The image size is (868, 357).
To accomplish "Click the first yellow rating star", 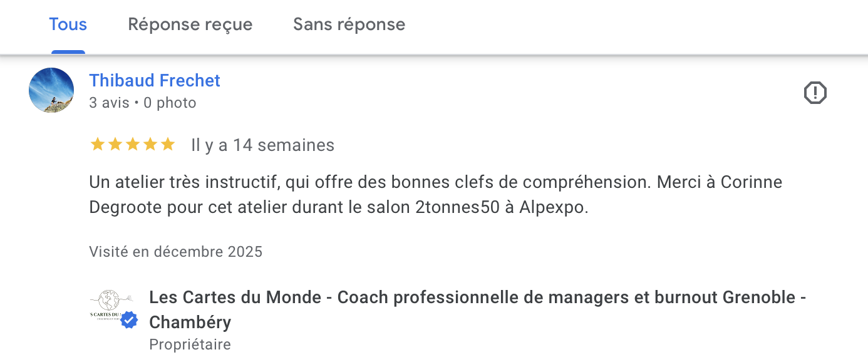I will pos(97,145).
